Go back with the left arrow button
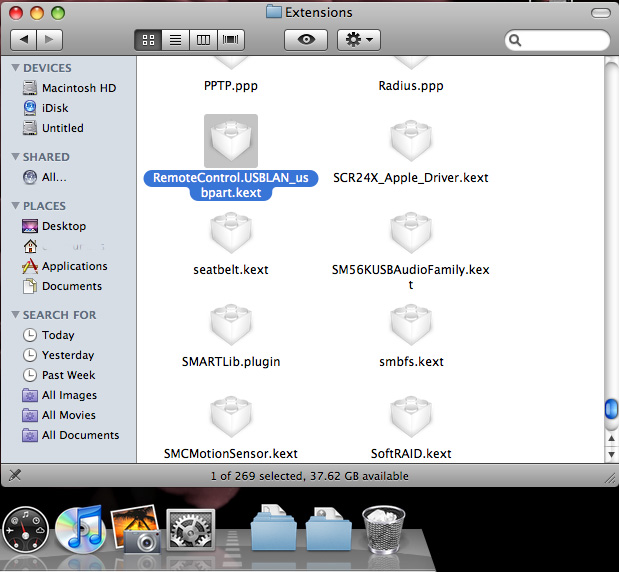This screenshot has width=619, height=572. (x=23, y=39)
